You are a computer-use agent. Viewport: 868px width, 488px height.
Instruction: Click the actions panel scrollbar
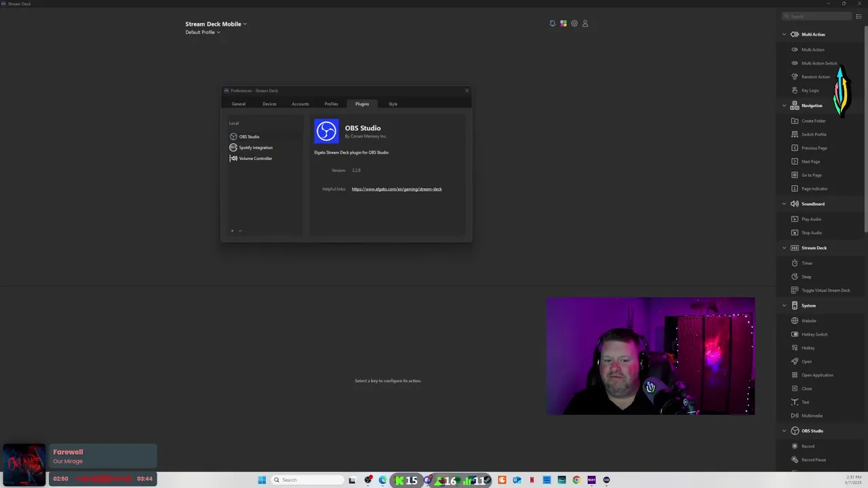pyautogui.click(x=865, y=129)
